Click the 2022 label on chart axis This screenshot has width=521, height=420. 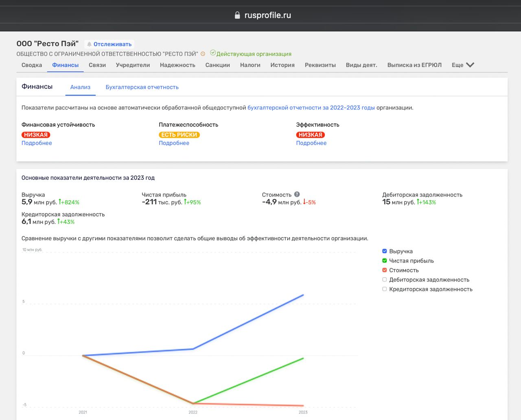(193, 412)
